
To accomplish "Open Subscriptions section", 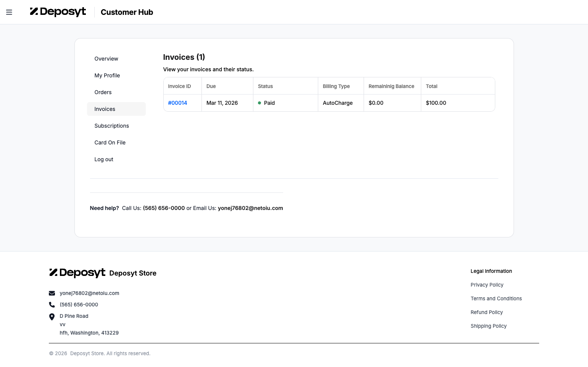I will [x=116, y=126].
